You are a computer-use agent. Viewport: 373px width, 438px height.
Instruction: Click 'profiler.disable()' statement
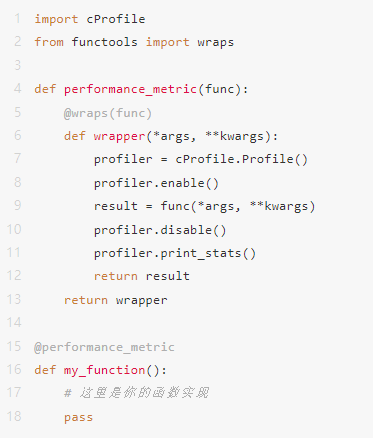[x=160, y=230]
